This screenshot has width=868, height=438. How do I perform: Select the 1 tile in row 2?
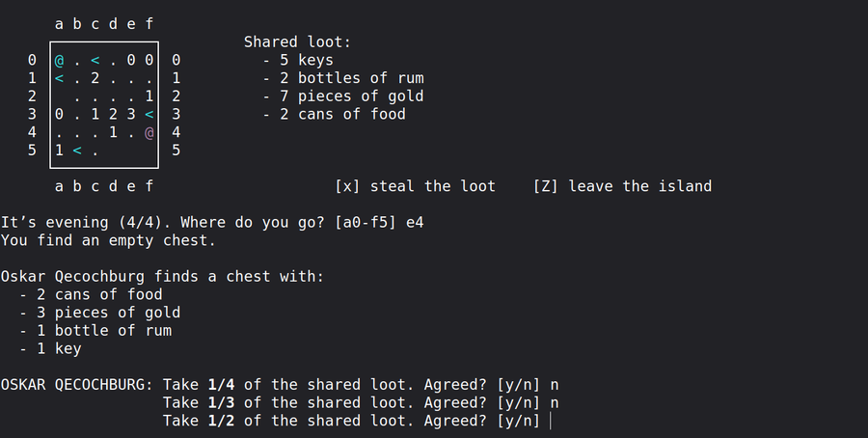(149, 96)
